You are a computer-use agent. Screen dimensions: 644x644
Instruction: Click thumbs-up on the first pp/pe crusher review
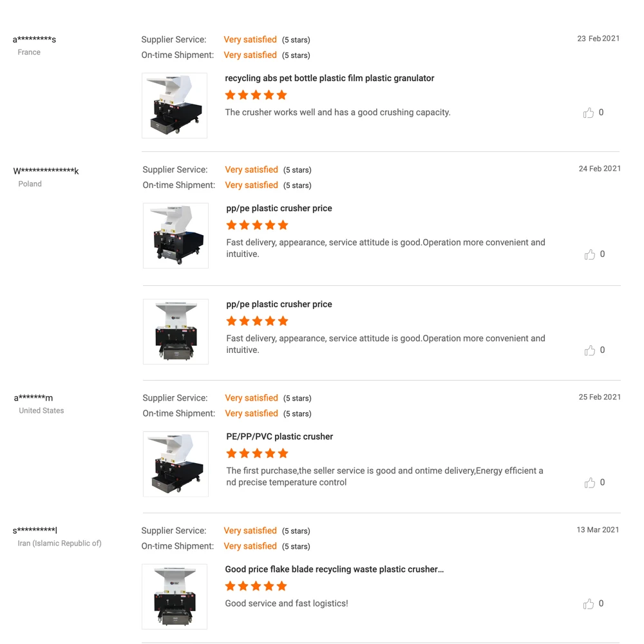click(x=590, y=254)
